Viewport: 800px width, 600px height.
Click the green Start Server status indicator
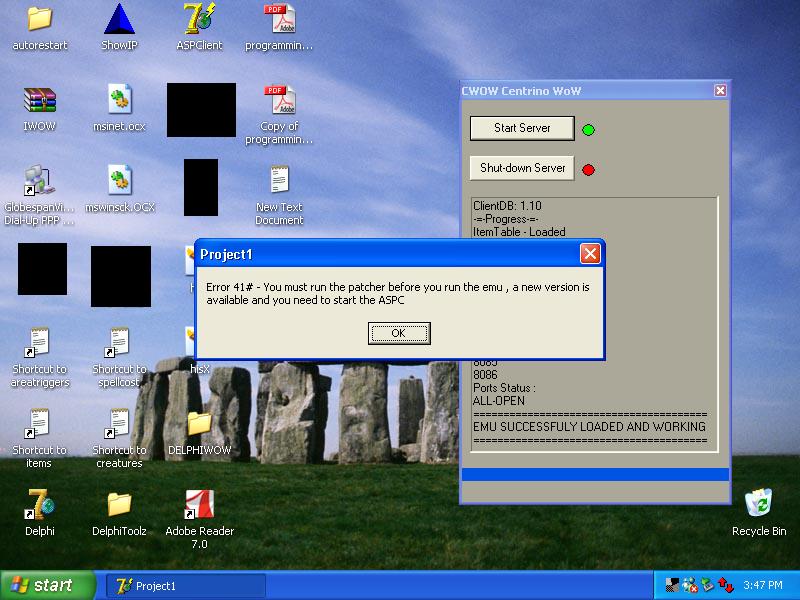coord(588,130)
